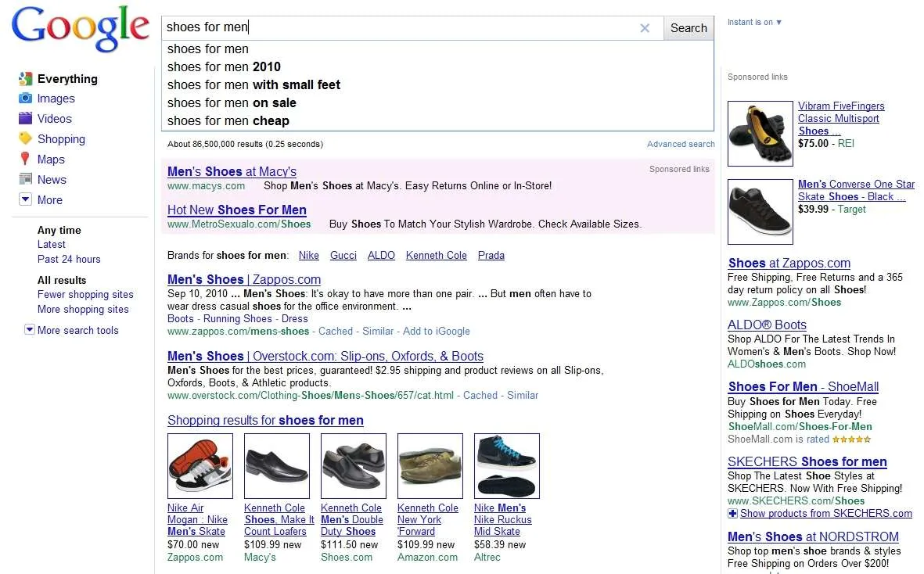
Task: Click the Search button
Action: pos(689,27)
